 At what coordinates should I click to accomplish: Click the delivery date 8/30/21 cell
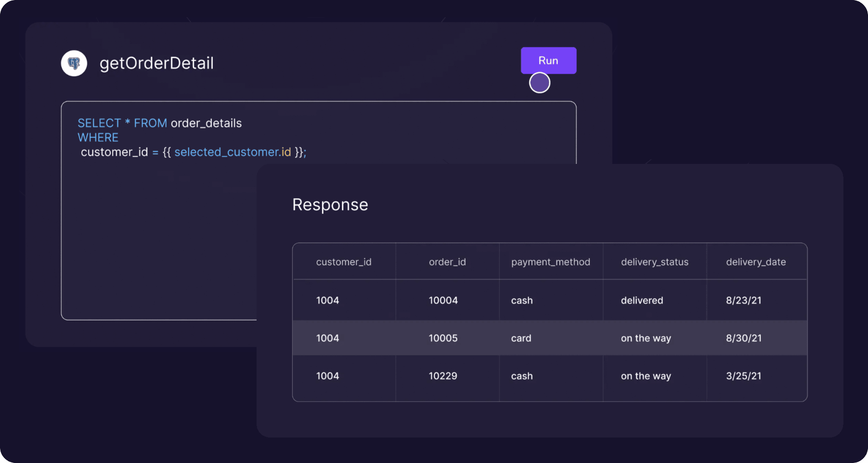pyautogui.click(x=743, y=338)
